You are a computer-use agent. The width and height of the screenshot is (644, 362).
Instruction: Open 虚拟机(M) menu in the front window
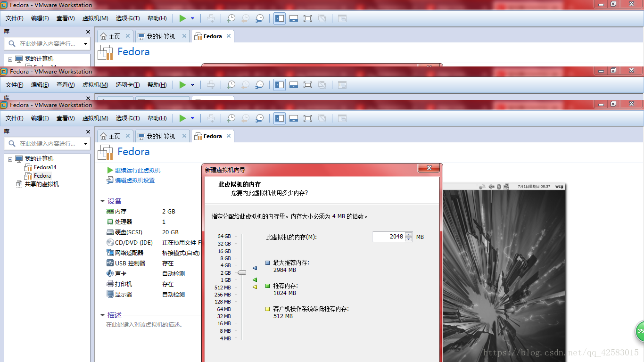[x=95, y=118]
